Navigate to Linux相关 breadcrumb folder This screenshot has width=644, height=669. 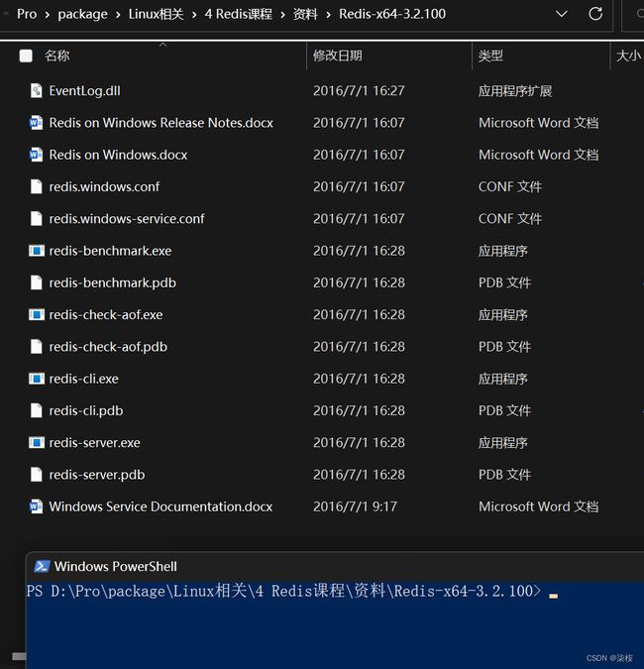(157, 14)
